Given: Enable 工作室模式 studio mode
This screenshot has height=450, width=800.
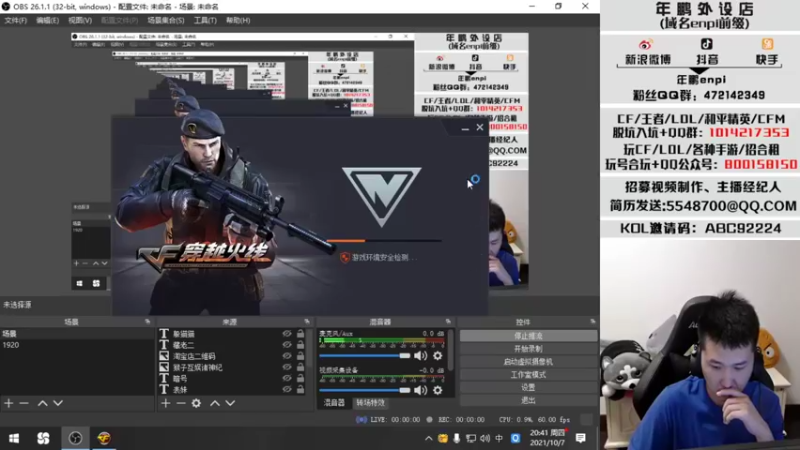Looking at the screenshot, I should pos(528,374).
